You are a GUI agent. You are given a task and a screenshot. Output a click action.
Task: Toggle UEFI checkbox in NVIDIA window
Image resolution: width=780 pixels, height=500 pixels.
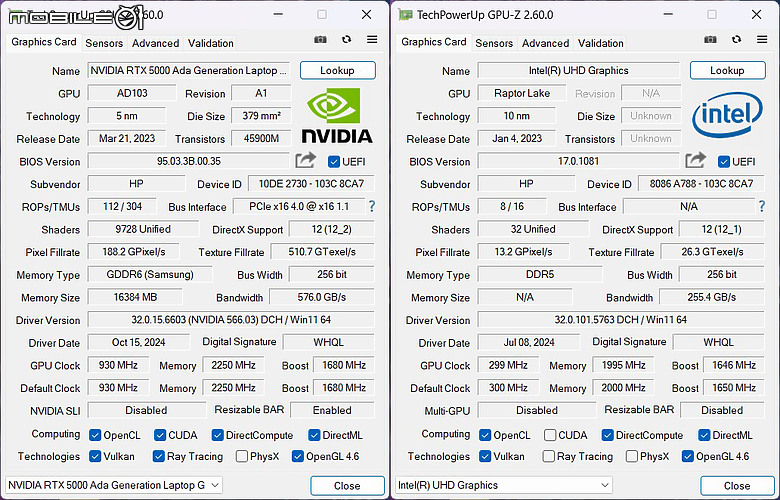[x=334, y=162]
